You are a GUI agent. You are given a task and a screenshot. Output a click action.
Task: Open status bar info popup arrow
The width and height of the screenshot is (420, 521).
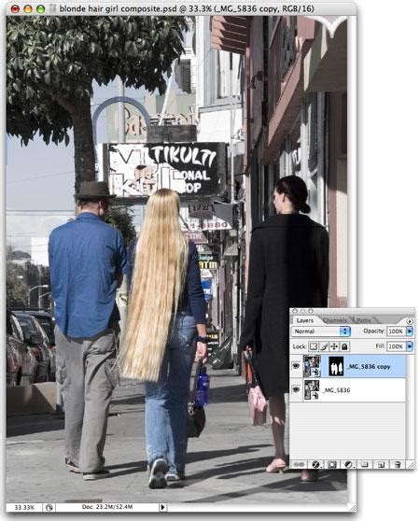point(162,507)
